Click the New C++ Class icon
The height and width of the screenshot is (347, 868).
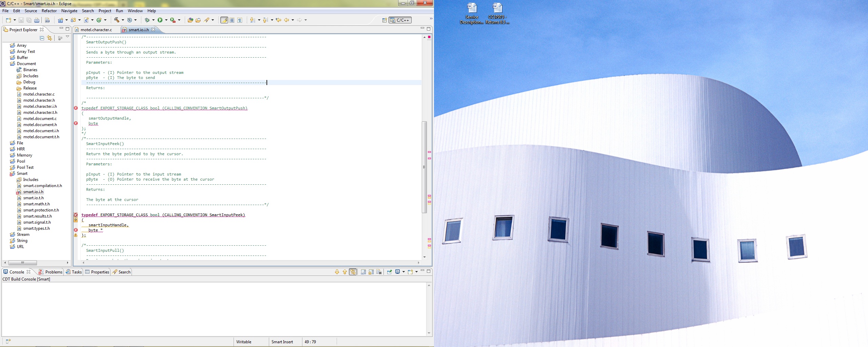pos(99,20)
